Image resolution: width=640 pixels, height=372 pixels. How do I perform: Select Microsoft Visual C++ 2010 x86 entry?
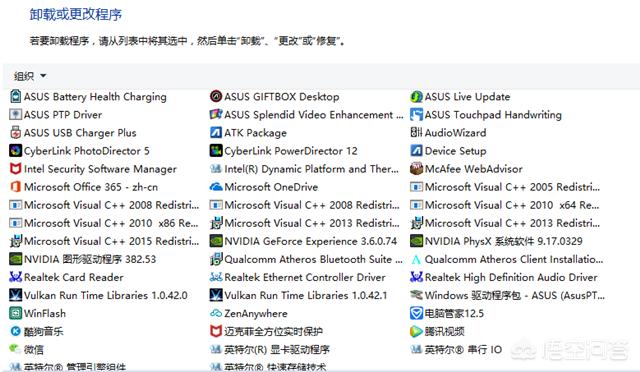(x=104, y=223)
